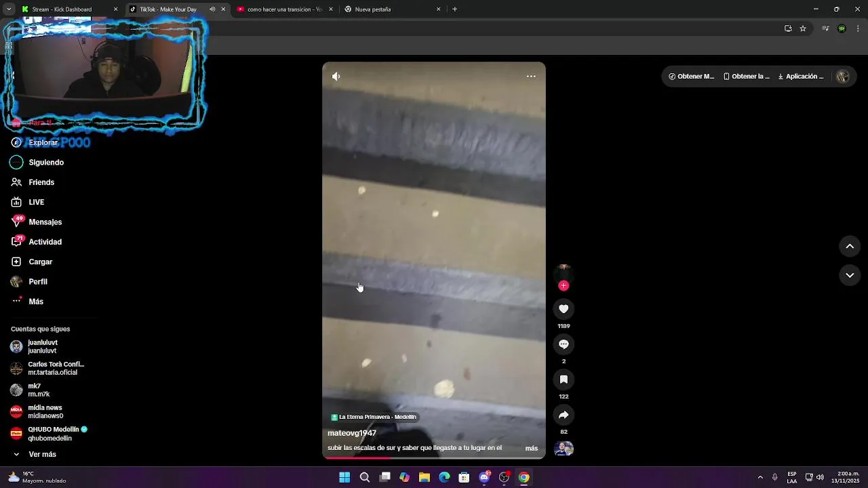Follow the creator via red plus button
This screenshot has width=868, height=488.
point(564,286)
